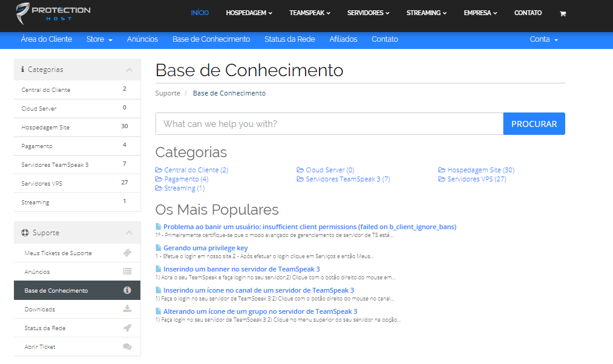The image size is (613, 364).
Task: Expand the TEAMSPEAK dropdown menu
Action: [310, 13]
